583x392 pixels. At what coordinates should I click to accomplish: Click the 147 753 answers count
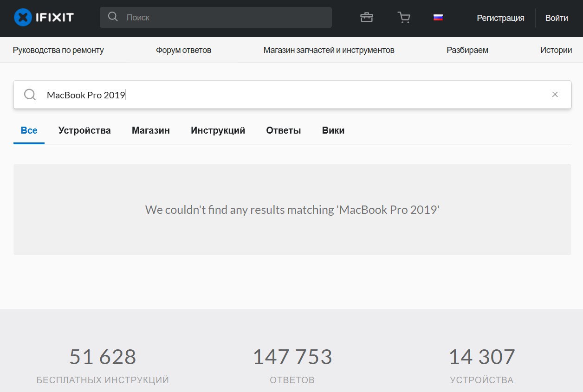pos(292,357)
